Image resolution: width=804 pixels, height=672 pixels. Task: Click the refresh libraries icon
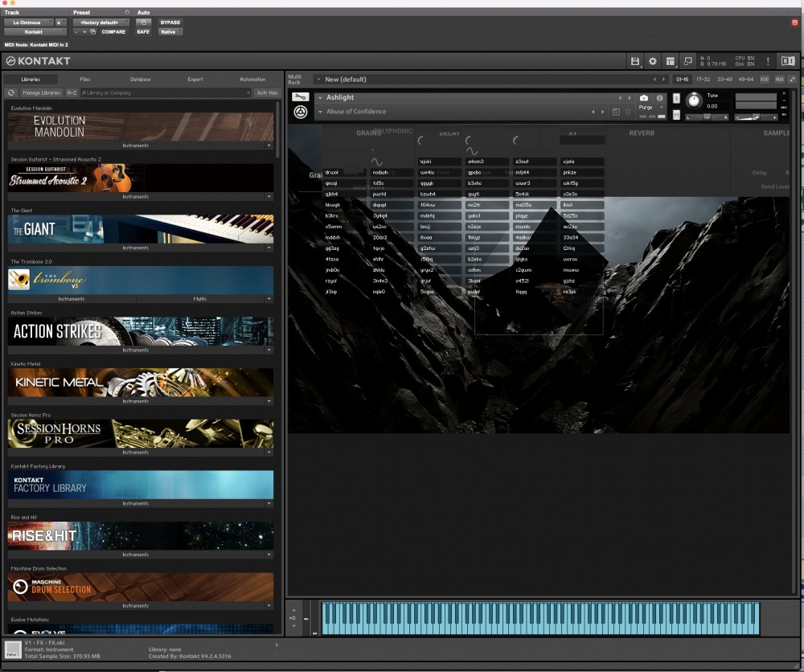12,93
